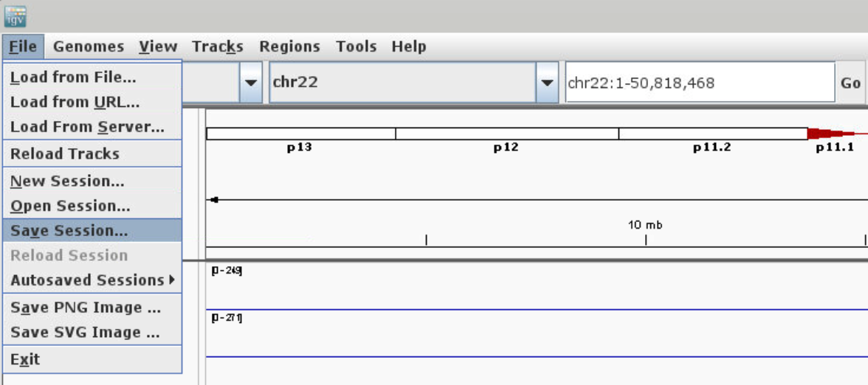
Task: Expand the chr22 chromosome dropdown
Action: tap(547, 83)
